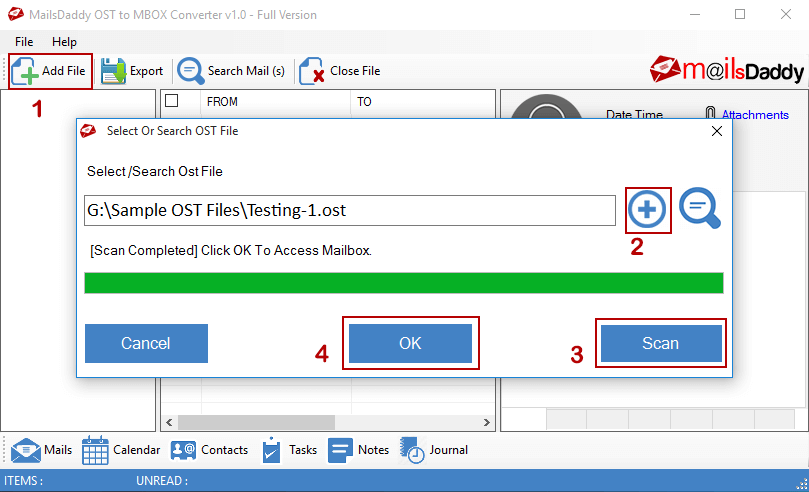Click the OST file path input field

350,210
